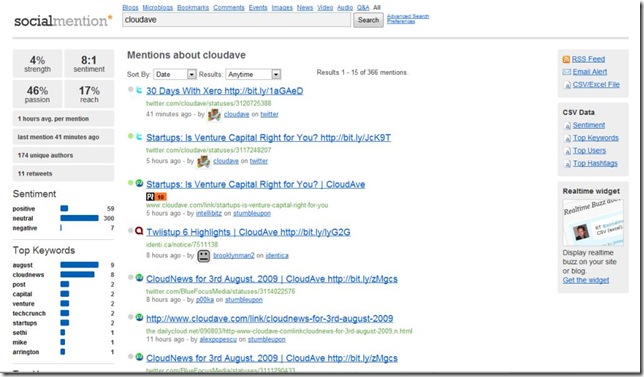The image size is (644, 377).
Task: Open the Top Hashtags CSV link
Action: click(595, 163)
